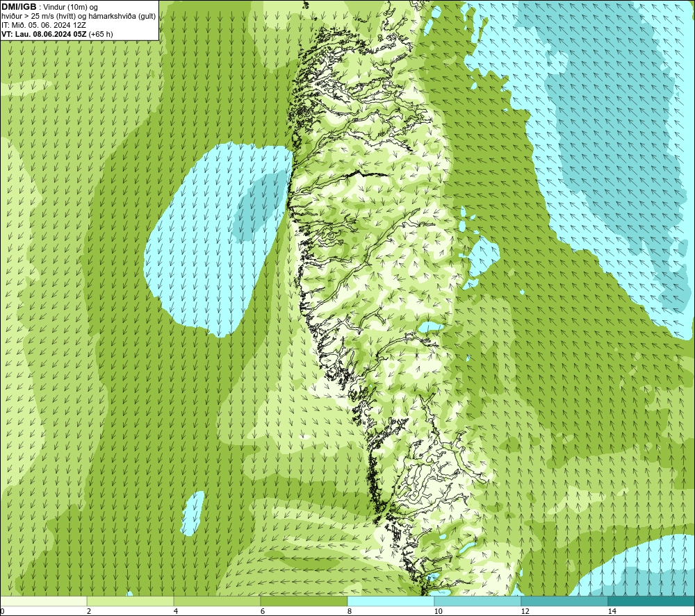The height and width of the screenshot is (616, 695).
Task: Click the legend scale label '14'
Action: [612, 611]
